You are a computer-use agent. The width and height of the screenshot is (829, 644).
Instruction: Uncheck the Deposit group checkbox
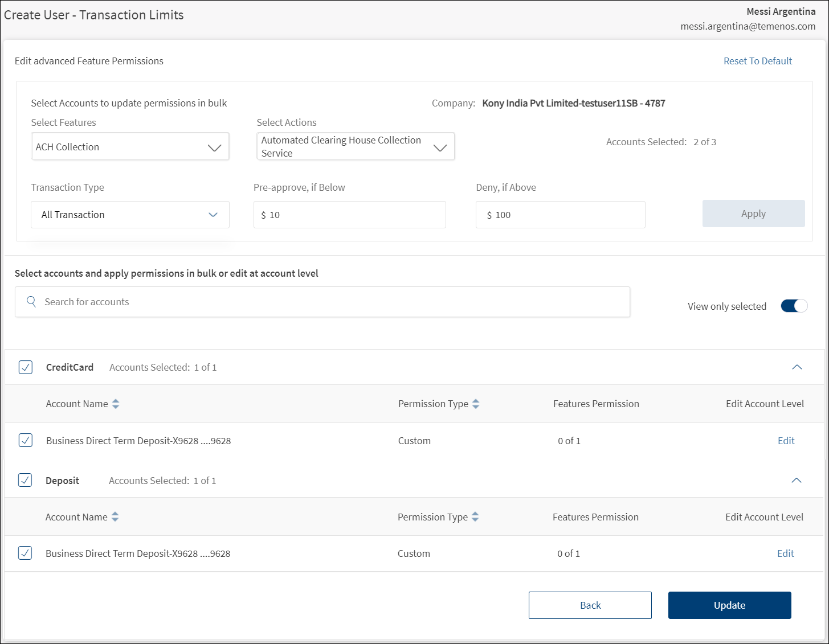25,481
